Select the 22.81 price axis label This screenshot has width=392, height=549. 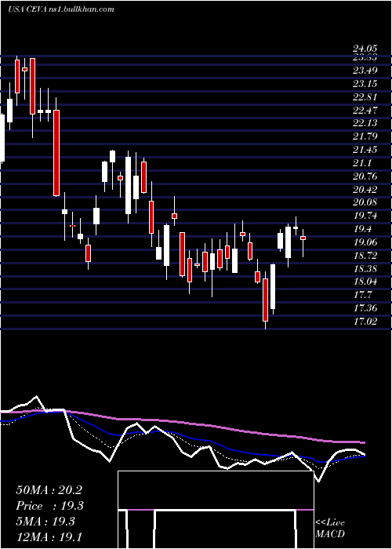click(365, 97)
